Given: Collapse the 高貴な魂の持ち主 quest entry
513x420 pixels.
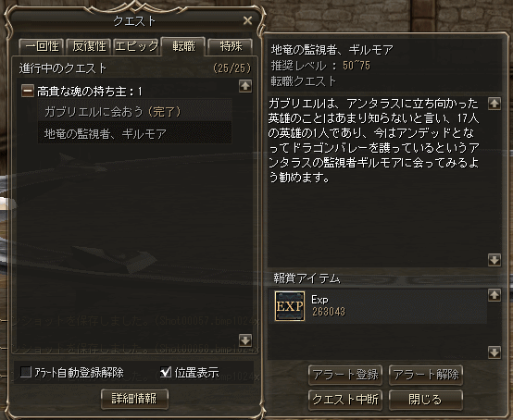Looking at the screenshot, I should pyautogui.click(x=28, y=91).
